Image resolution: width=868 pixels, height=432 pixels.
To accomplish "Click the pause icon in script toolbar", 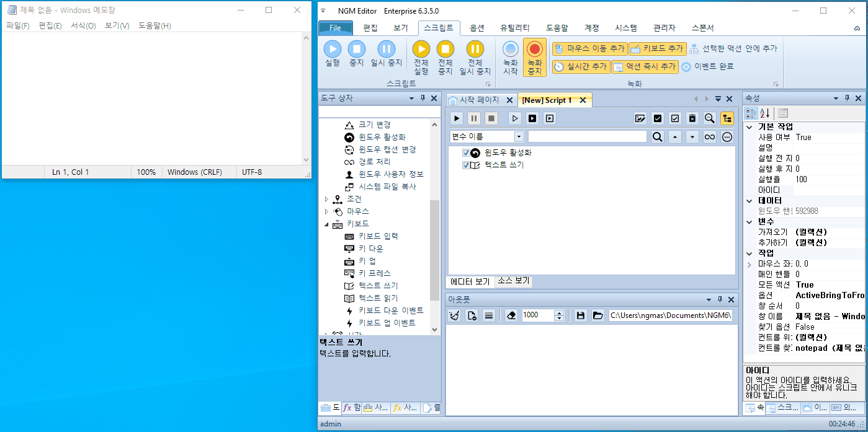I will click(x=474, y=118).
